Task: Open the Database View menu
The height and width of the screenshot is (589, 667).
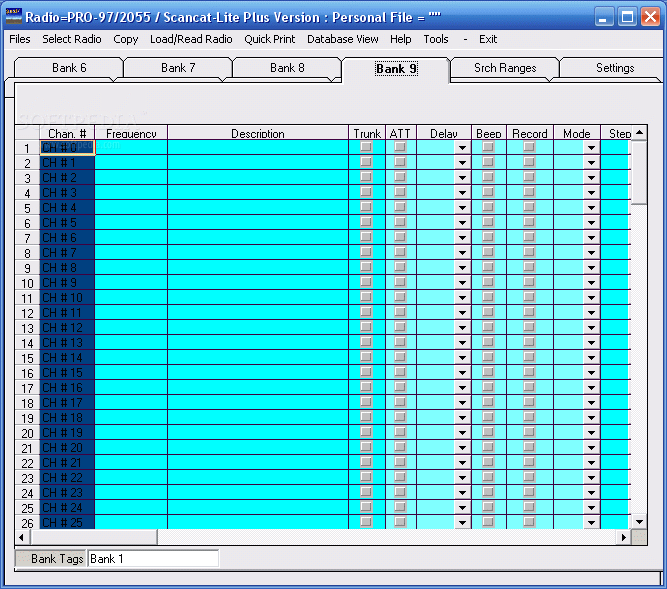Action: (342, 39)
